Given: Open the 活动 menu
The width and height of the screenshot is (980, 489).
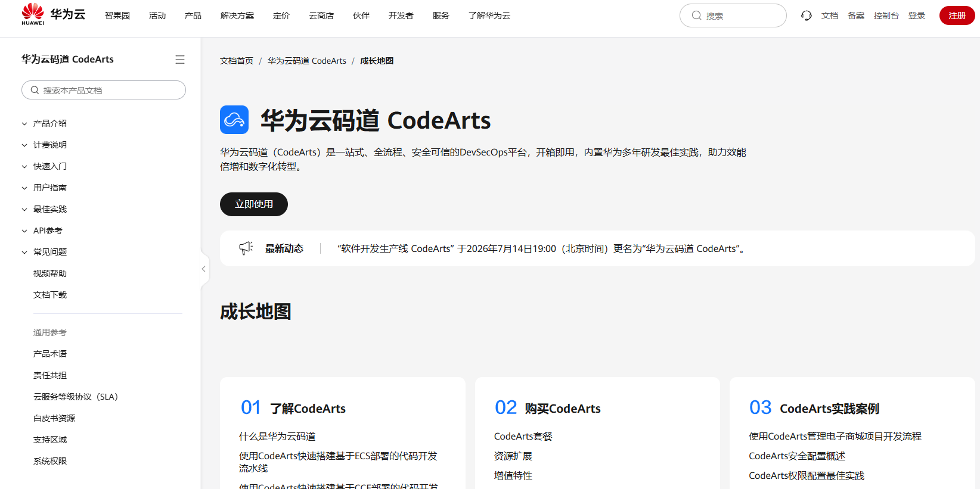Looking at the screenshot, I should 157,15.
